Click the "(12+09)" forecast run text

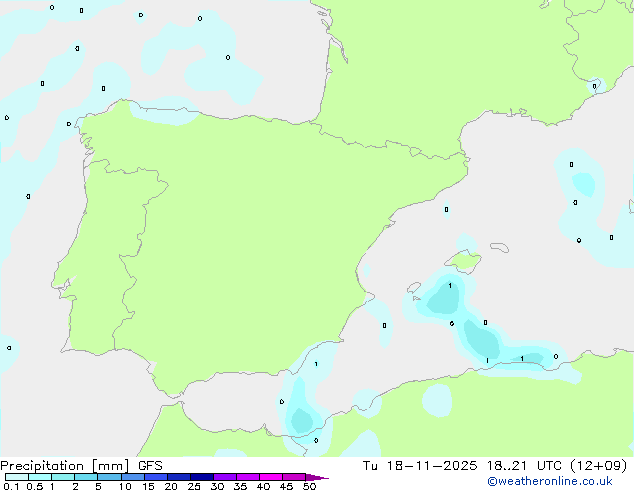pos(598,466)
